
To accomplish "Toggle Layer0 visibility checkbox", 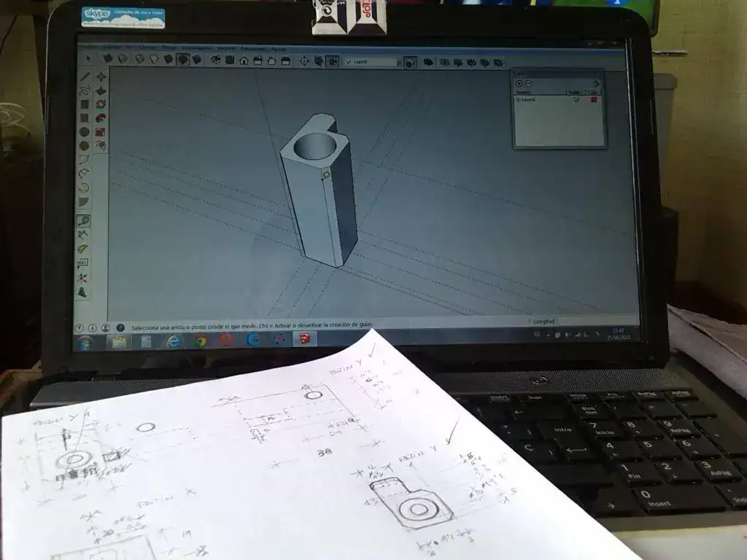I will pos(576,99).
